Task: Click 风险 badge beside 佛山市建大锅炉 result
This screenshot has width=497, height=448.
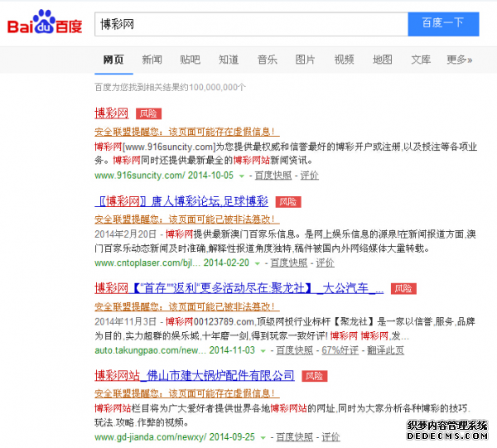Action: click(x=315, y=376)
